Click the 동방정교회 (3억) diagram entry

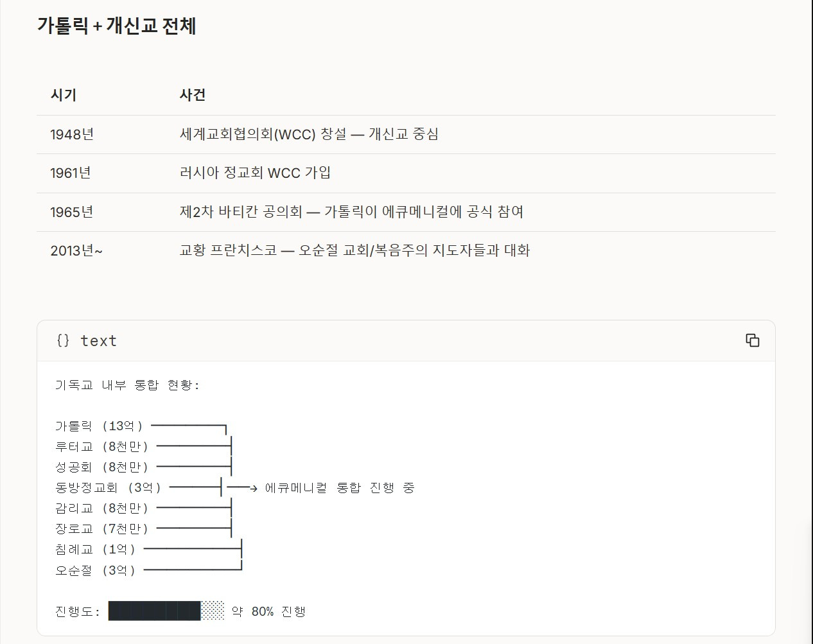tap(108, 488)
